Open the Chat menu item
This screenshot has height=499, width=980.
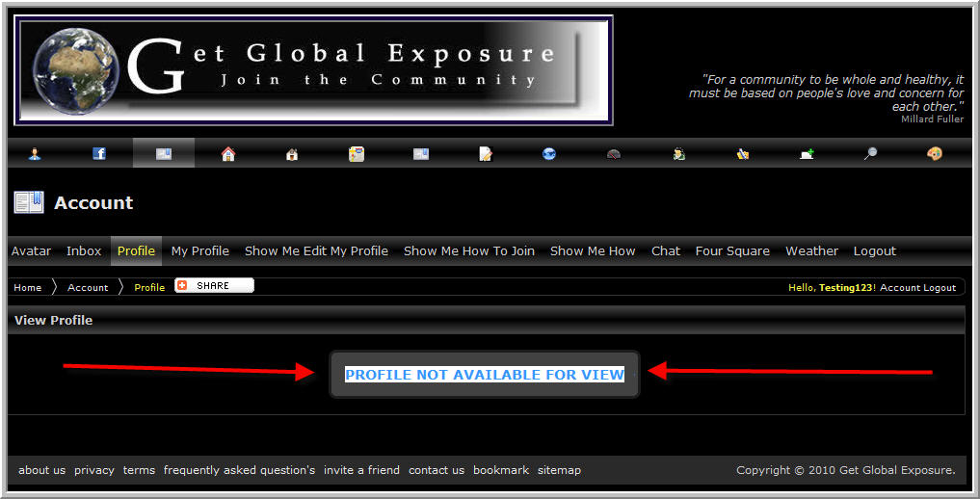666,251
